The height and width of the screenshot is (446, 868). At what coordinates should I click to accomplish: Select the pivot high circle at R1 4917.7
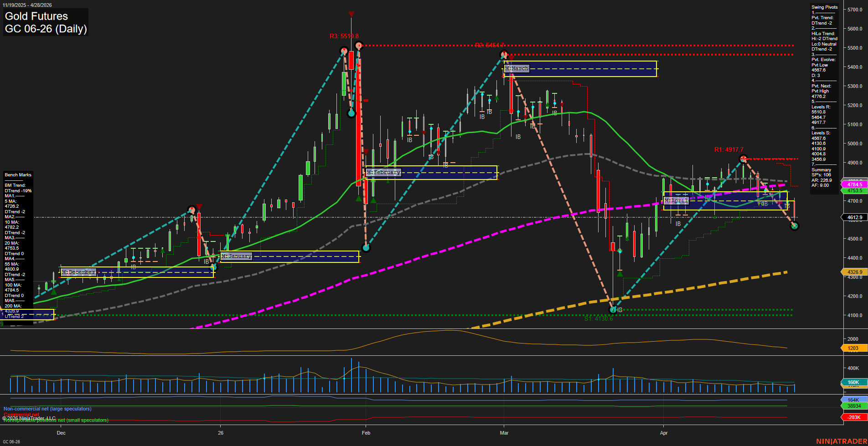pyautogui.click(x=743, y=159)
